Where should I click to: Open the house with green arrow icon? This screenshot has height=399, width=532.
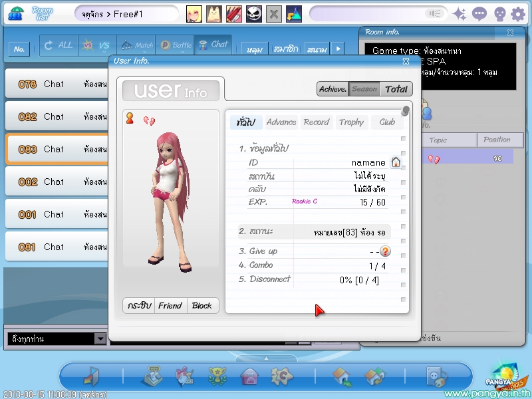pos(342,377)
